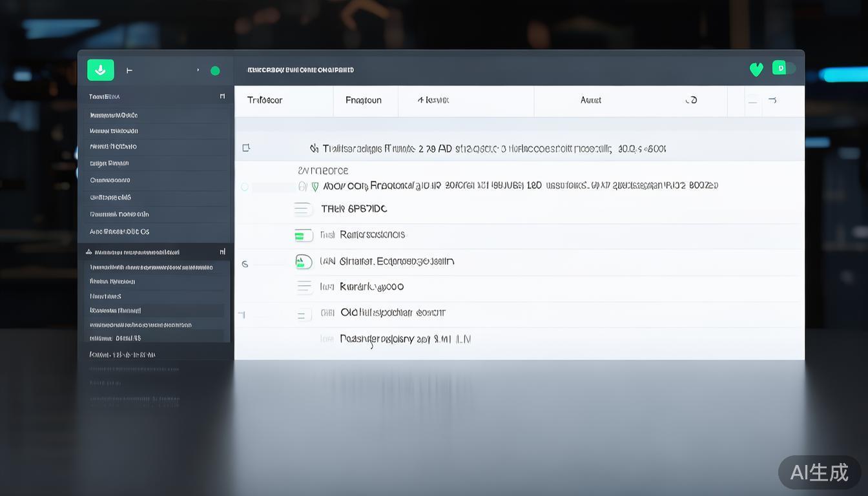This screenshot has width=868, height=496.
Task: Select the circle radio button on second row
Action: (244, 187)
